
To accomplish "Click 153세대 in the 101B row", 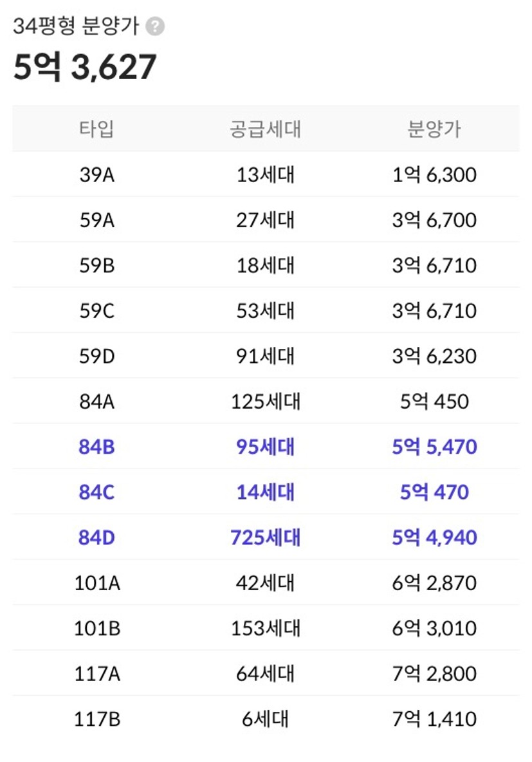I will (x=265, y=628).
